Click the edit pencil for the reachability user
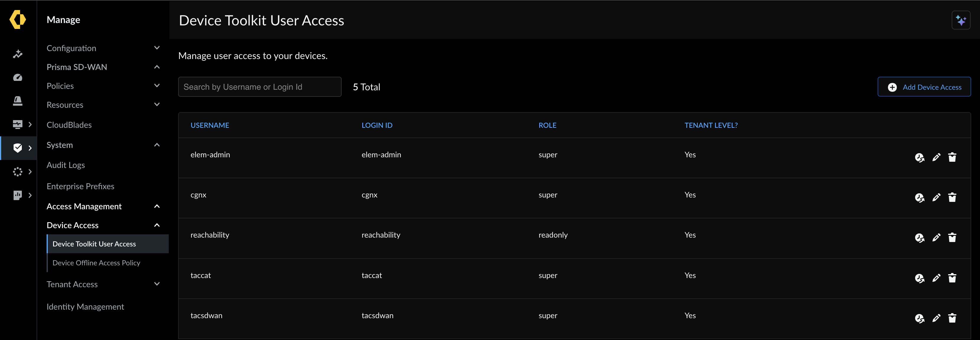 [x=937, y=237]
